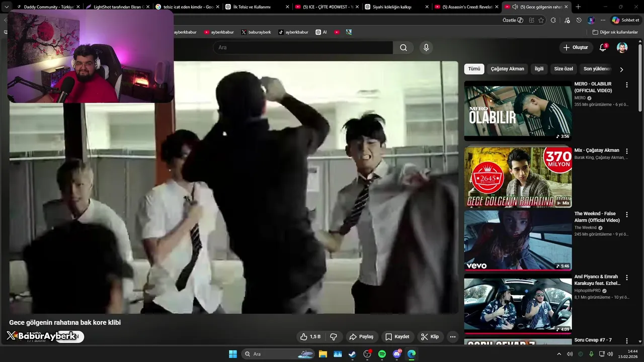Viewport: 644px width, 362px height.
Task: Click the MERO - OLABILIR video title
Action: (593, 87)
